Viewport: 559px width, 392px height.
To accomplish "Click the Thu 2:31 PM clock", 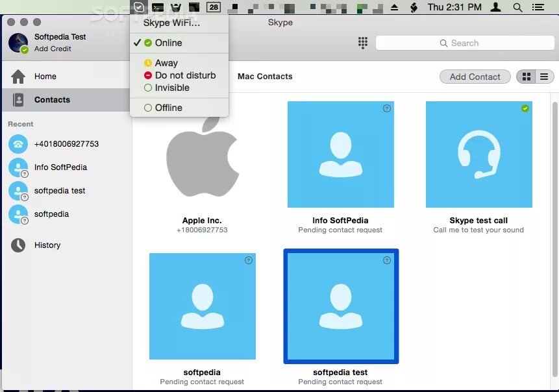I will (x=454, y=7).
